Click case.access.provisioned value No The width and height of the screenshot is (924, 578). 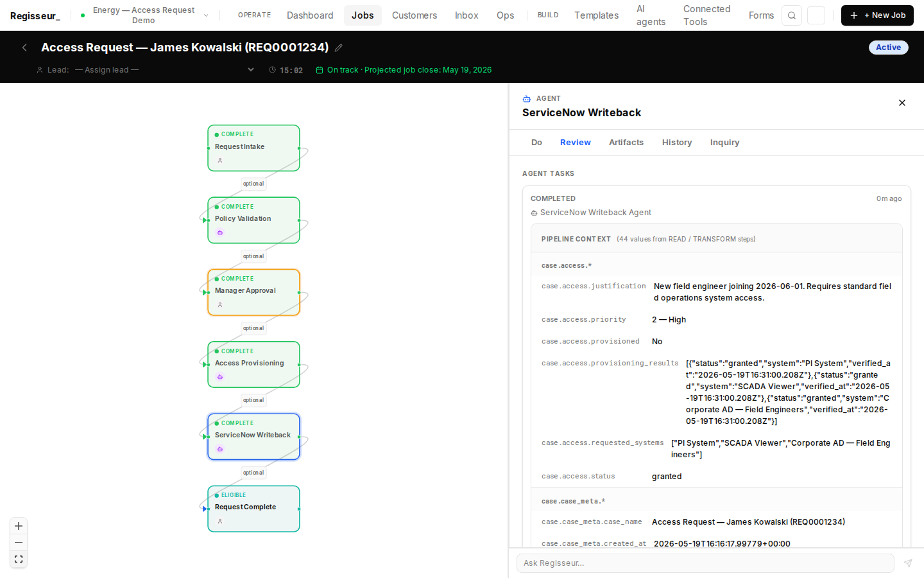tap(657, 342)
